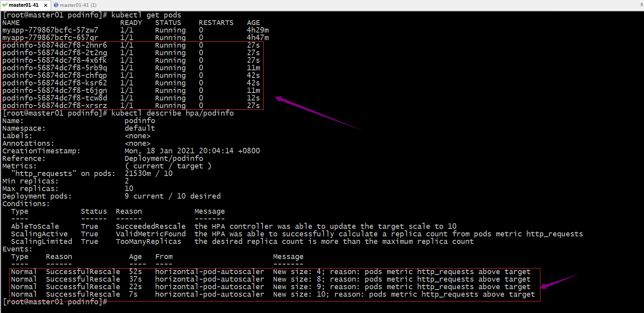Click the 52s event age

(135, 272)
